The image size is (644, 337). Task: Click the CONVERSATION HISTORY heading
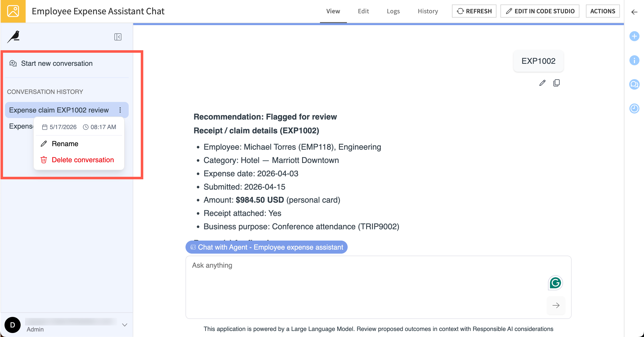click(x=45, y=92)
